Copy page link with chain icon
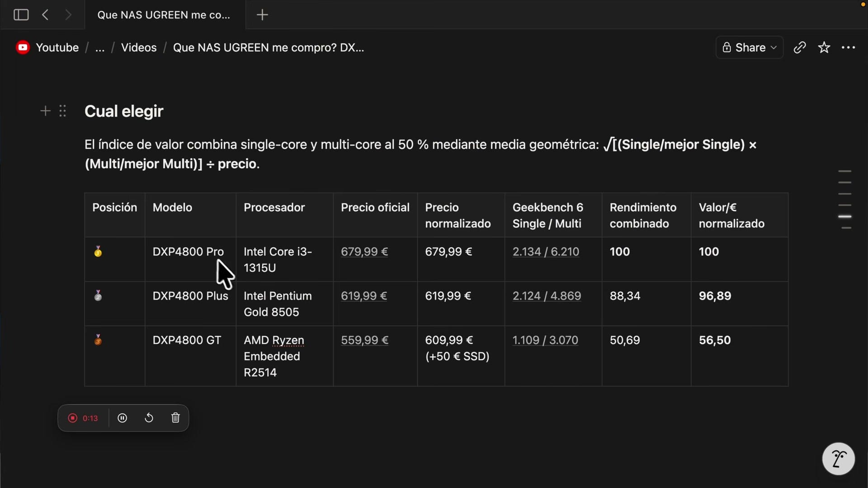 coord(800,47)
